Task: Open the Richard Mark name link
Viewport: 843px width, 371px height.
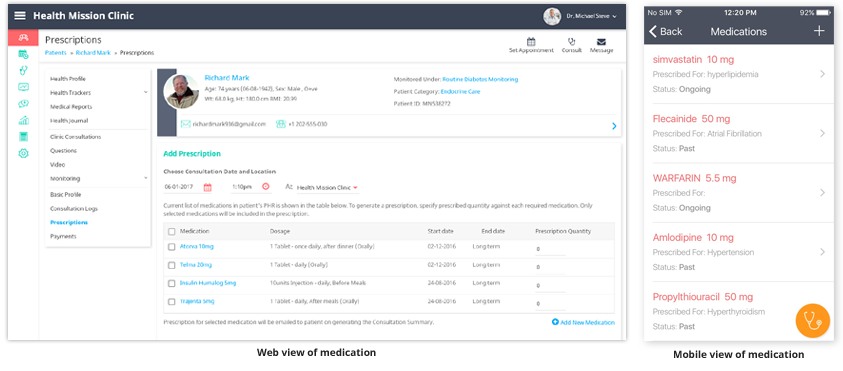Action: click(227, 78)
